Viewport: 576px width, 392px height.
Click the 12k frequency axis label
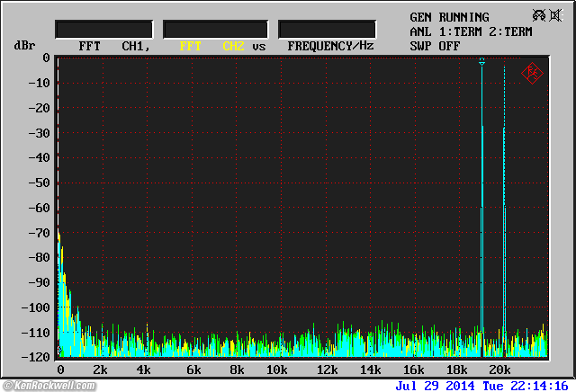pos(327,370)
